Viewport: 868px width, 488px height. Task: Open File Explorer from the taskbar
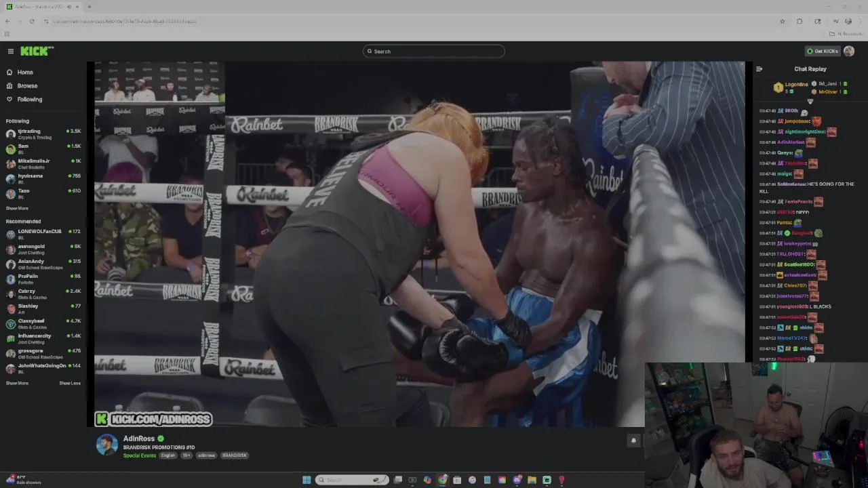(x=532, y=480)
